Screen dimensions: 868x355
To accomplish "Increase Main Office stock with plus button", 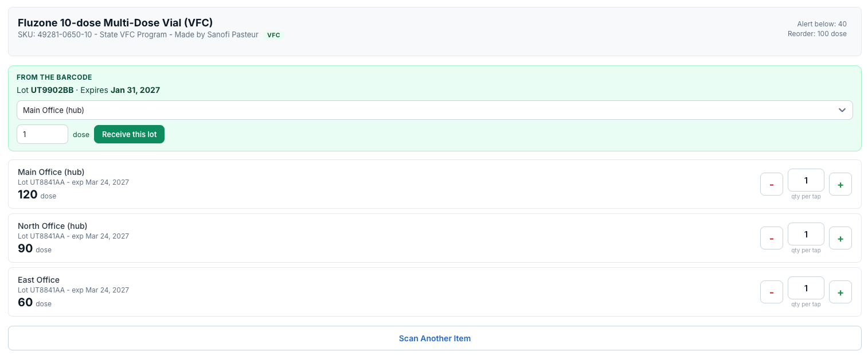I will point(840,184).
